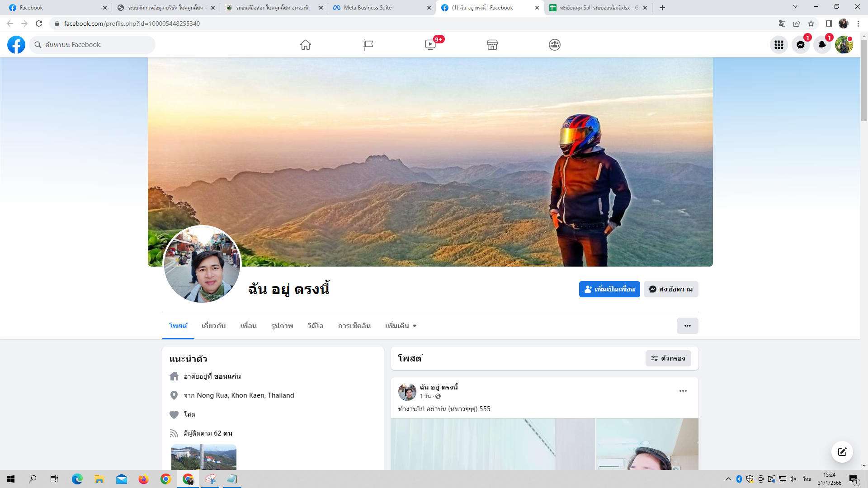The image size is (868, 488).
Task: Switch to the รูปภาพ tab
Action: click(x=282, y=326)
